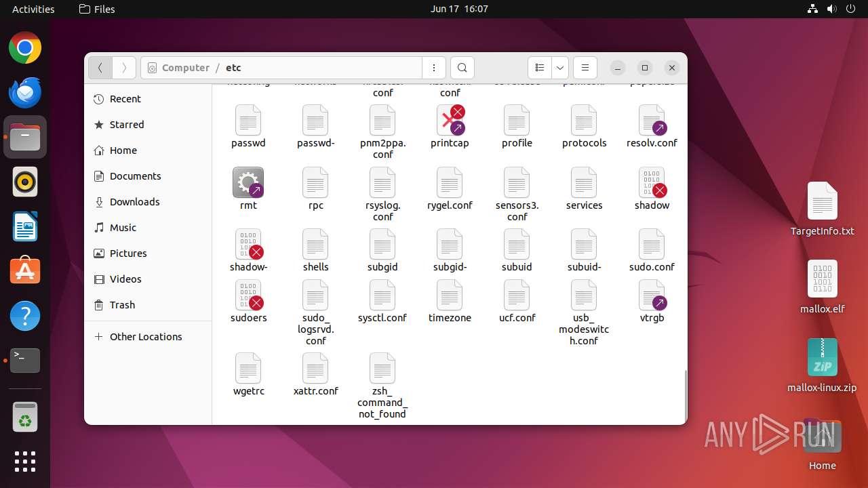The height and width of the screenshot is (488, 868).
Task: Show Applications grid in dock
Action: pos(25,462)
